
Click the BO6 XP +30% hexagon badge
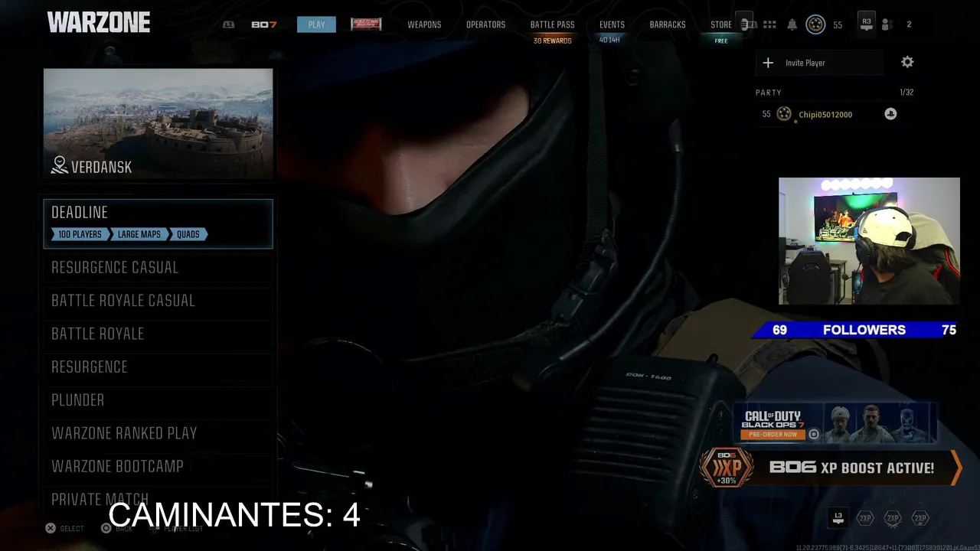[x=726, y=467]
